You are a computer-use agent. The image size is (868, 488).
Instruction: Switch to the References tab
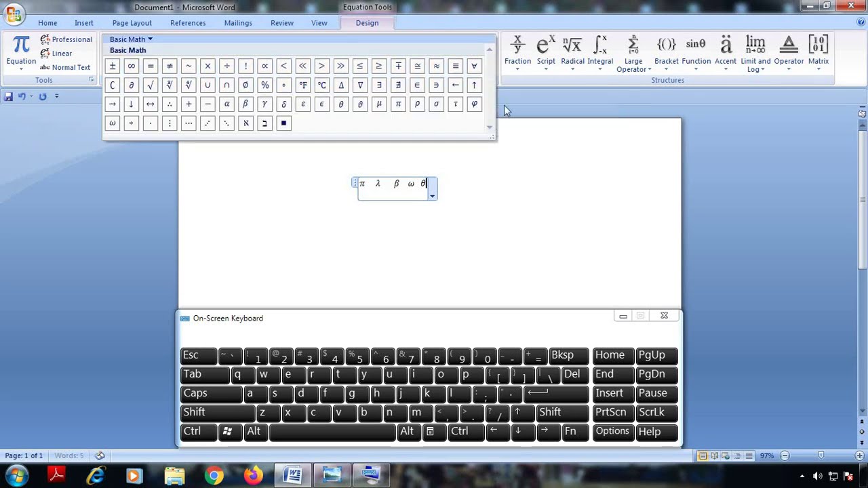[x=188, y=23]
